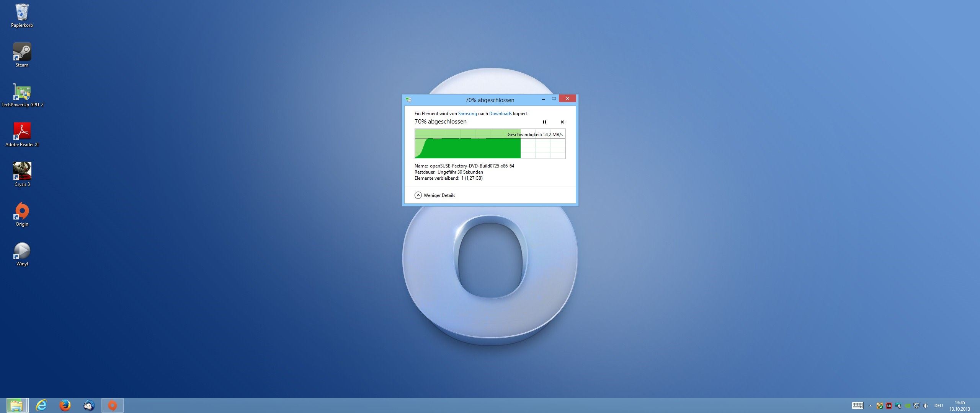Select the Steam desktop shortcut

click(x=22, y=55)
